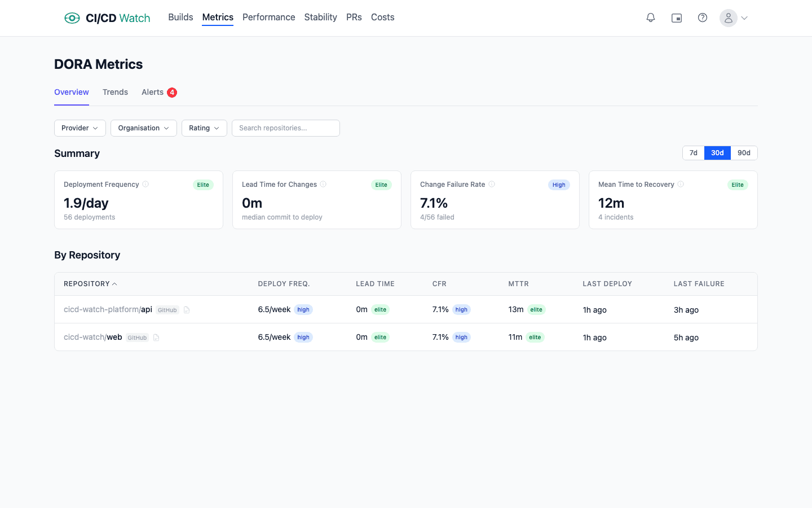812x508 pixels.
Task: Click the Search repositories input field
Action: (285, 128)
